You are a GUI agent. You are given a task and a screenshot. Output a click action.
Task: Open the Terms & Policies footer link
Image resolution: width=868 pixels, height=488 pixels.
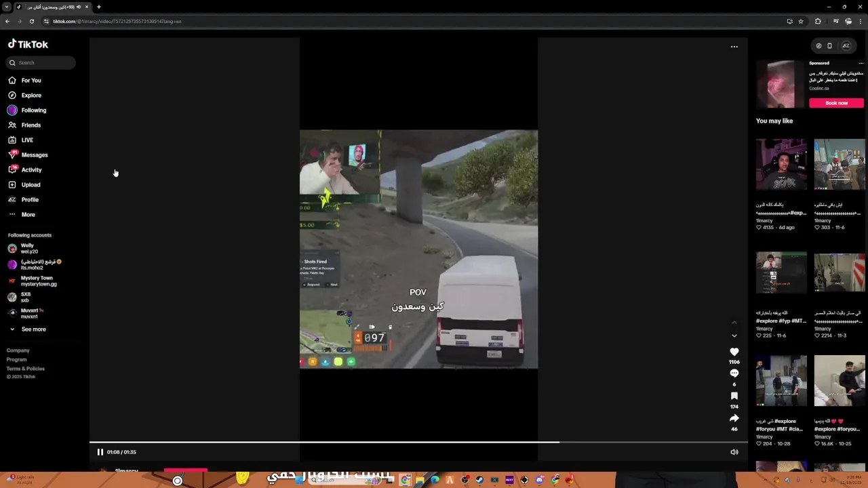click(26, 369)
